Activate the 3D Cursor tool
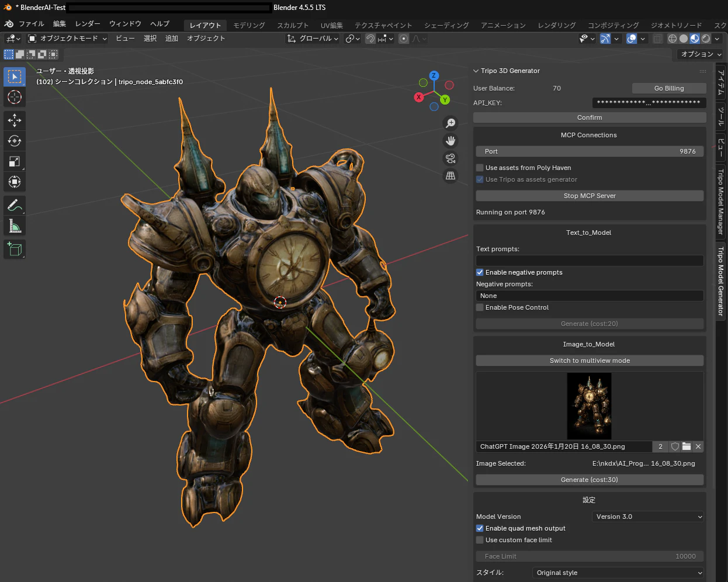728x582 pixels. [x=15, y=97]
